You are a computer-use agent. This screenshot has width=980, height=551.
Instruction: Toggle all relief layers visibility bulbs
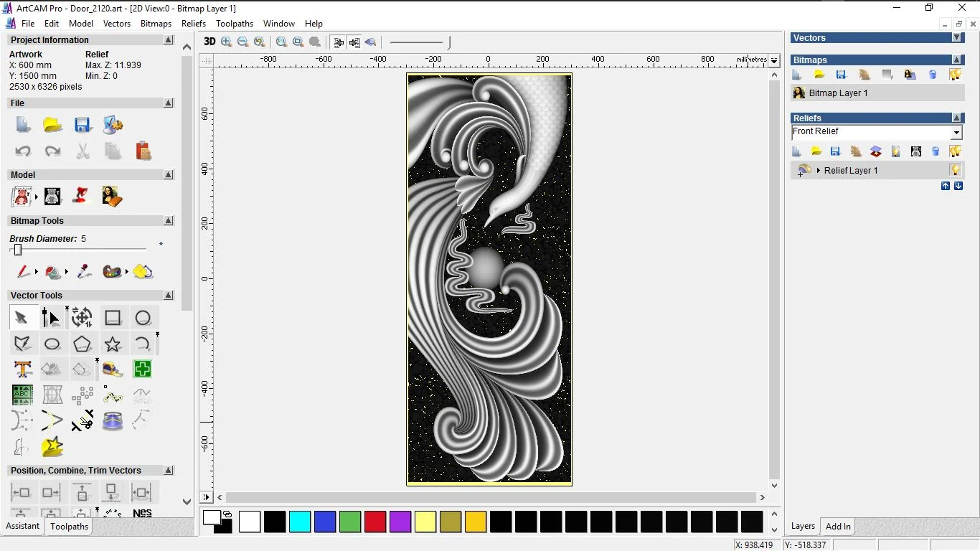pos(955,151)
